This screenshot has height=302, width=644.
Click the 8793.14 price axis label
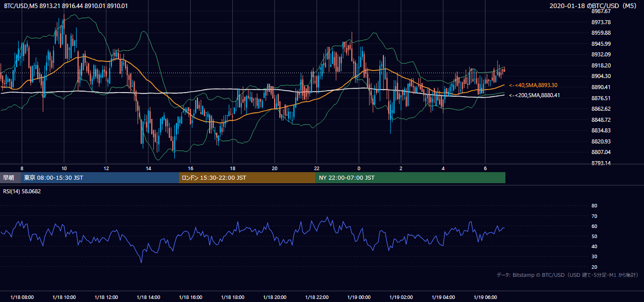(x=601, y=163)
